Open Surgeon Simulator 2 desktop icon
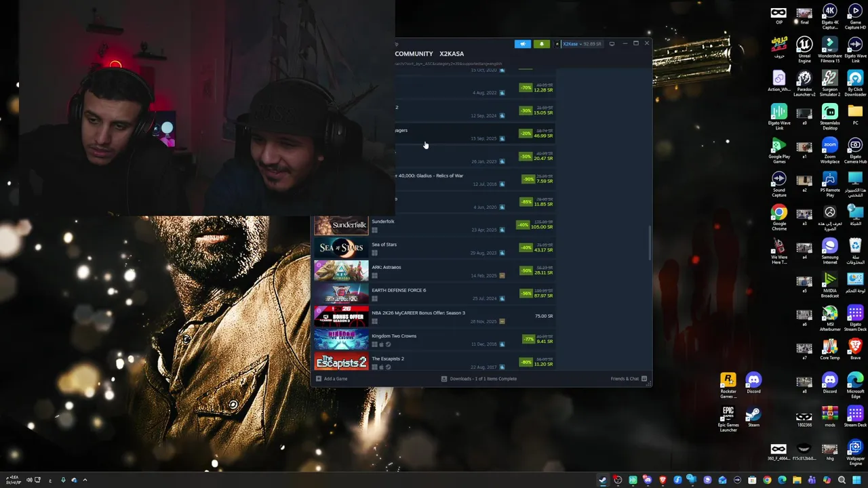 [830, 83]
